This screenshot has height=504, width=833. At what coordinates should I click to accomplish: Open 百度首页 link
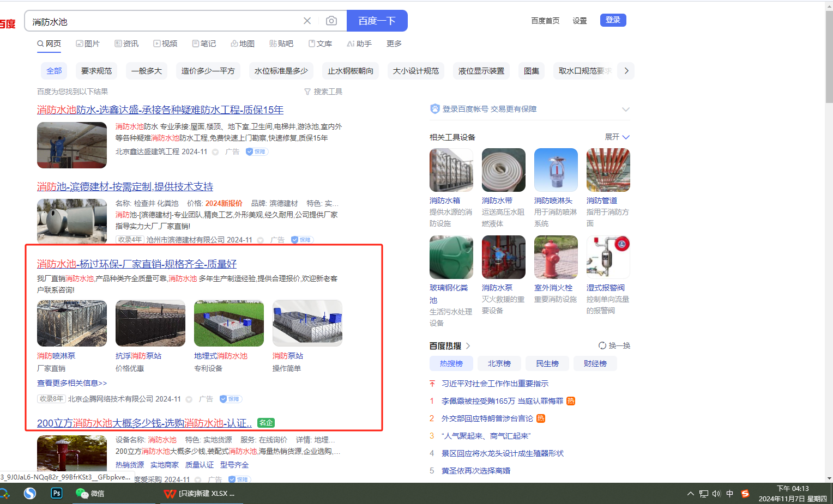(x=545, y=21)
